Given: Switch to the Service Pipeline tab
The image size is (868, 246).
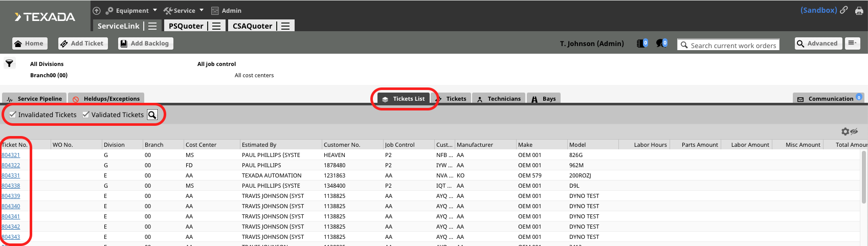Looking at the screenshot, I should [x=34, y=98].
